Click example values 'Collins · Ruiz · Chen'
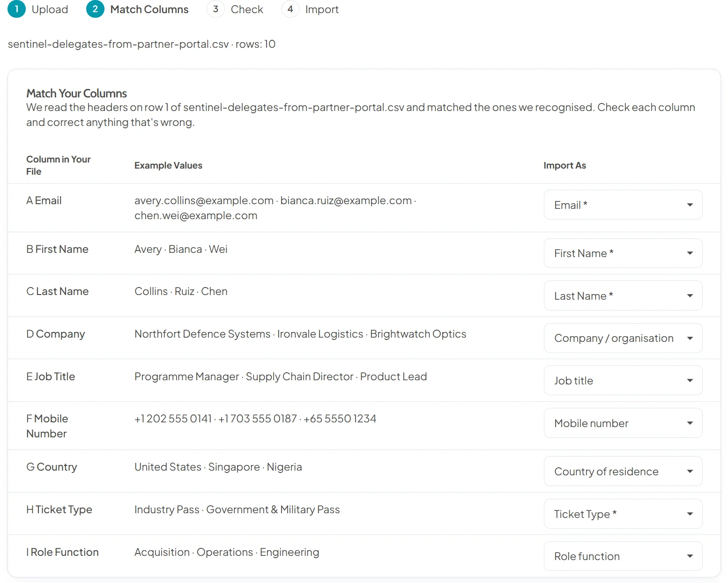This screenshot has width=728, height=583. point(181,291)
